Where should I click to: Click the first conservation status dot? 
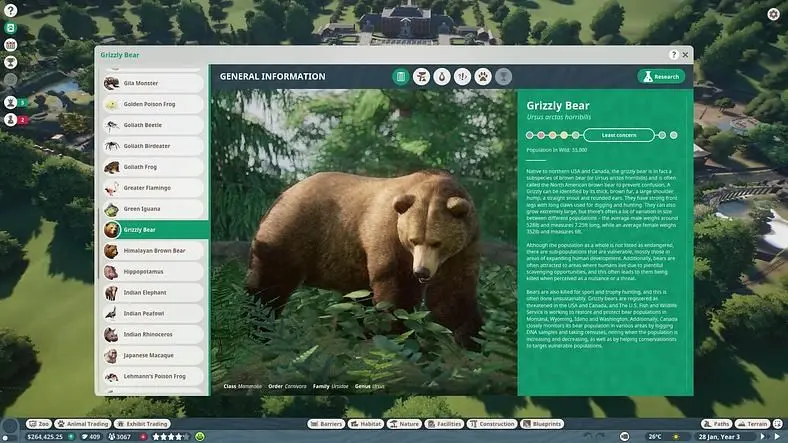point(529,135)
